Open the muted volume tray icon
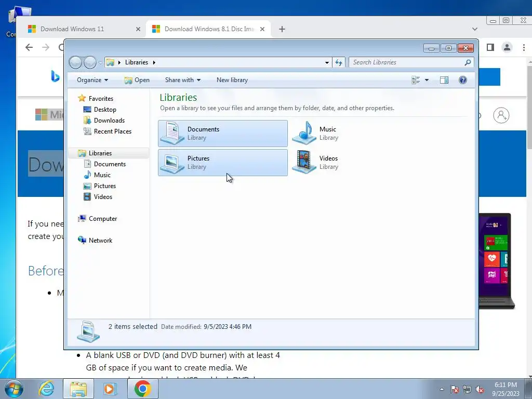This screenshot has height=399, width=532. click(480, 390)
